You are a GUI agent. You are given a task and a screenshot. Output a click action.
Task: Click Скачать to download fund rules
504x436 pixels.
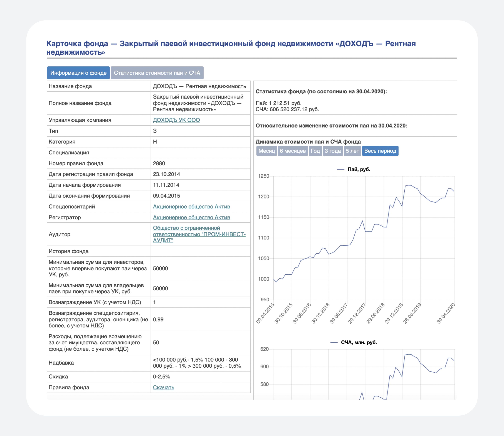(x=164, y=387)
